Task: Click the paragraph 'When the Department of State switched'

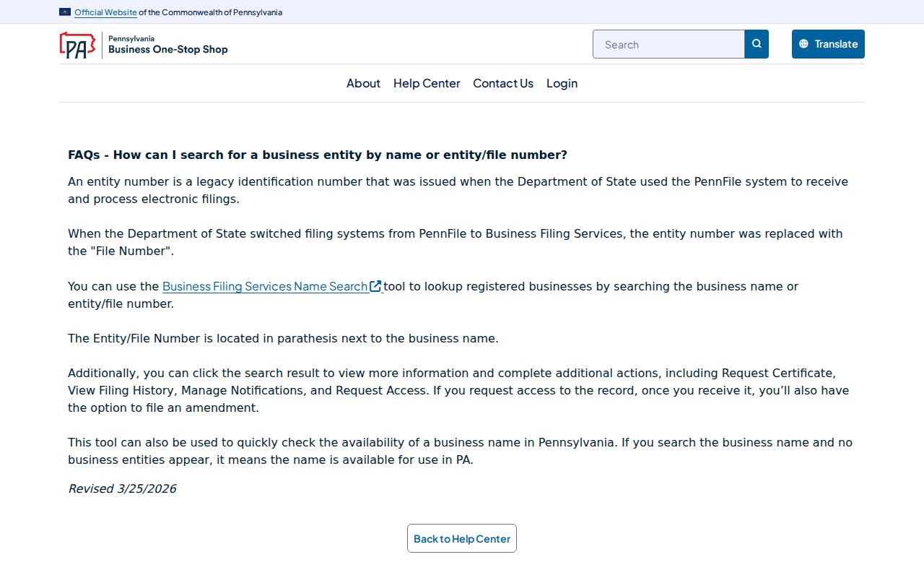Action: (456, 242)
